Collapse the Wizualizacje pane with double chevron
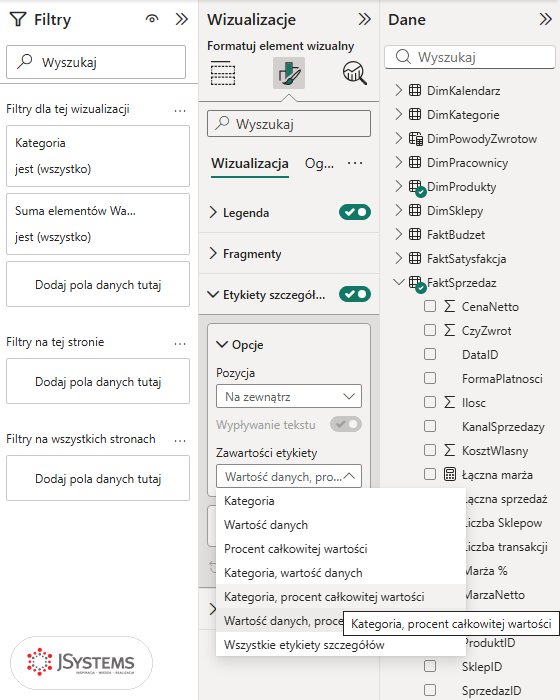 click(x=364, y=19)
